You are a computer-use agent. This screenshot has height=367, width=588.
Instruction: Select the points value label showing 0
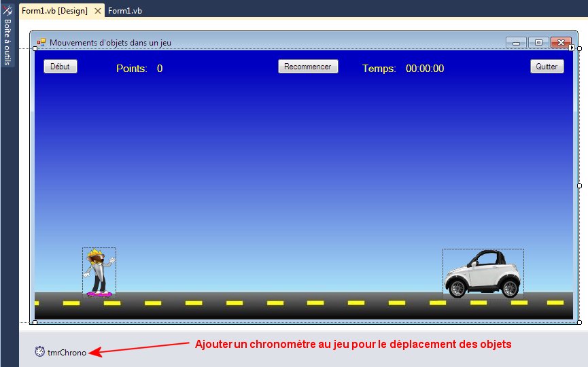(160, 69)
